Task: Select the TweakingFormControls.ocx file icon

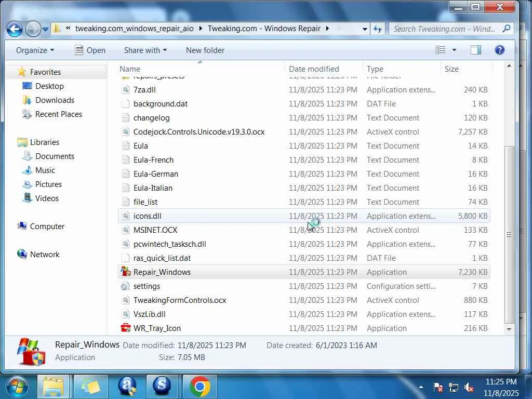Action: (x=126, y=300)
